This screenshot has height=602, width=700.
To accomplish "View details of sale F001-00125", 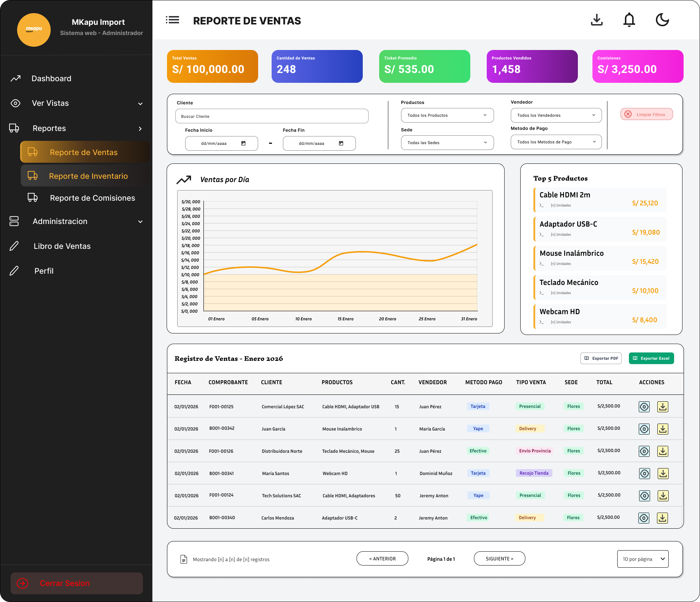I will 644,407.
